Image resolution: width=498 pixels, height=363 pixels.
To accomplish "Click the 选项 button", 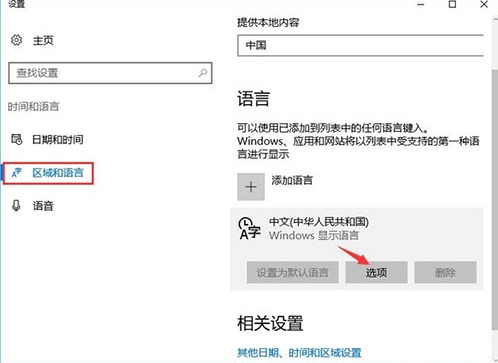I will (x=376, y=272).
